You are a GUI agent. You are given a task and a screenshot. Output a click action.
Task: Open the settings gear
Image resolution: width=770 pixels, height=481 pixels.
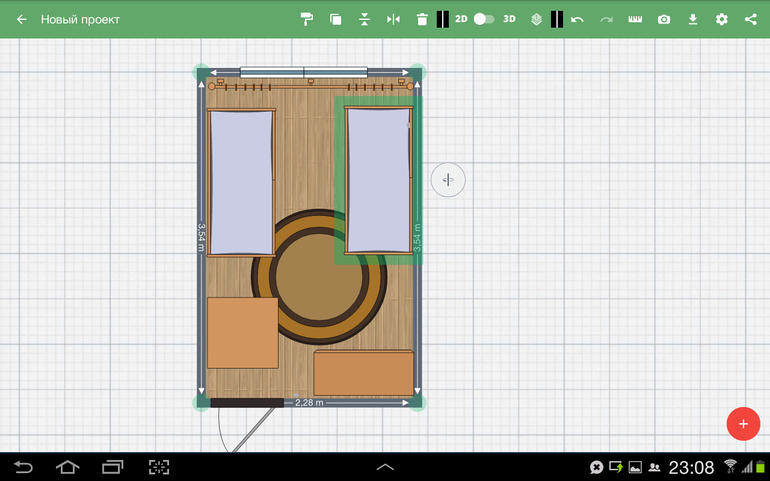click(x=722, y=19)
